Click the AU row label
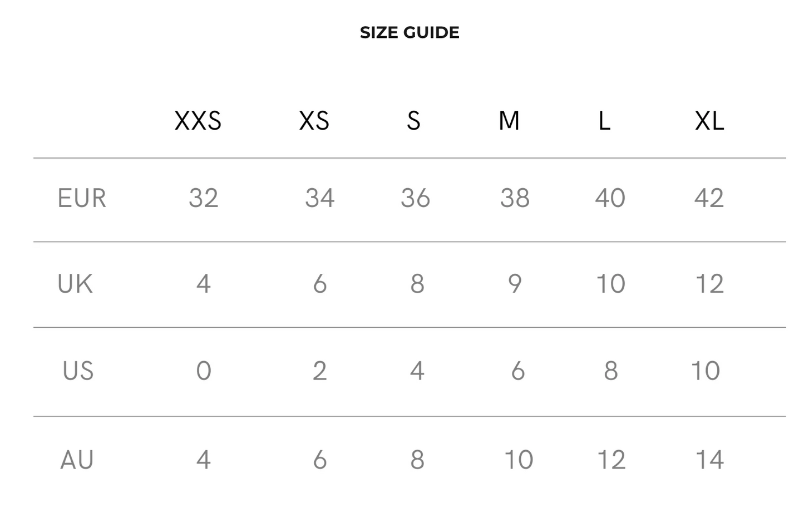This screenshot has width=804, height=532. (x=77, y=460)
